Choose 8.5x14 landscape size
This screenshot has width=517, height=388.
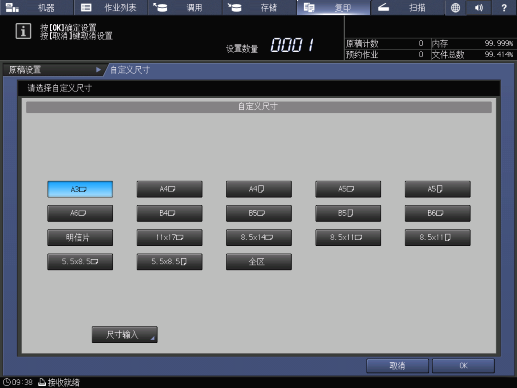[x=259, y=237]
